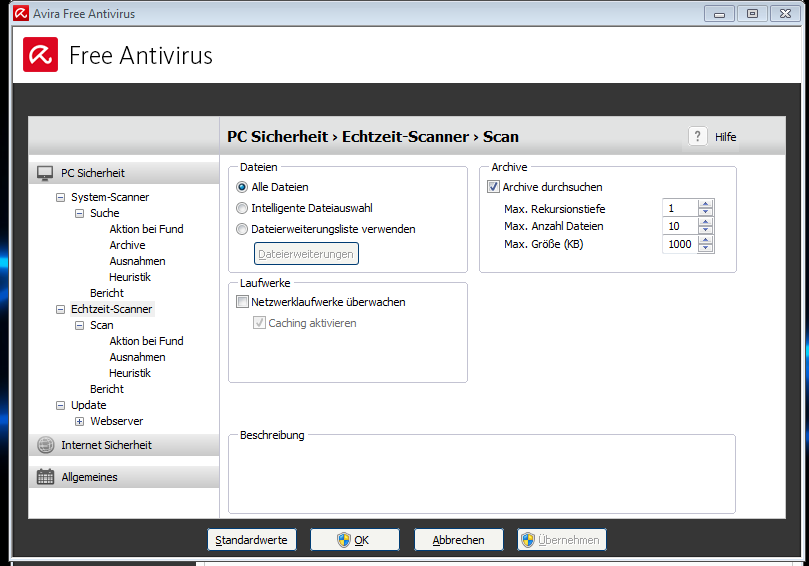Select Echtzeit-Scanner in the tree

pyautogui.click(x=111, y=309)
